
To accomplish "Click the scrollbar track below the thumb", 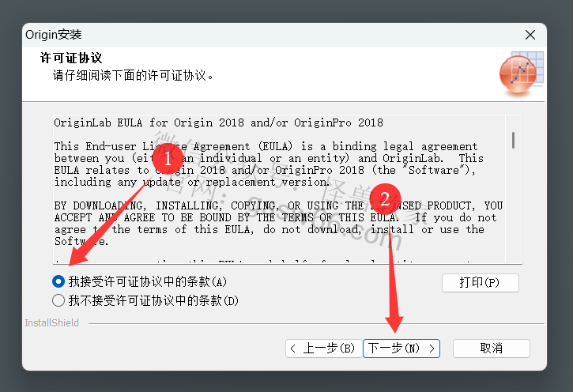I will click(x=514, y=205).
